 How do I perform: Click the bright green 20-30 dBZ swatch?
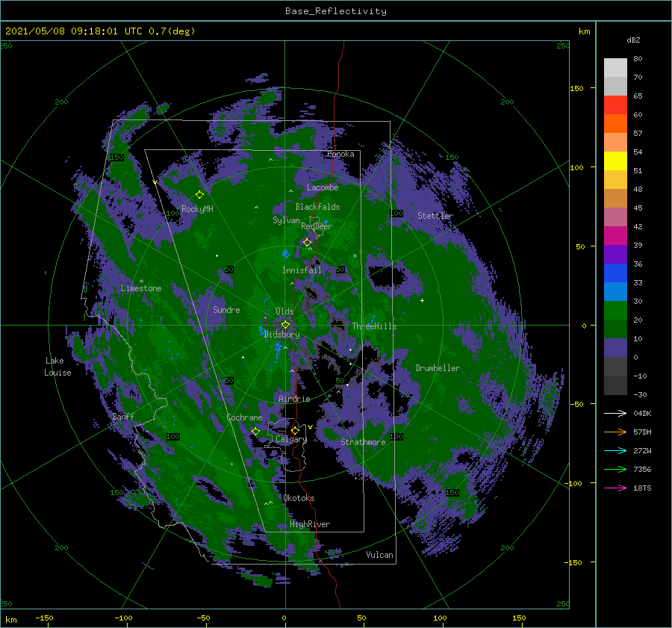click(615, 311)
